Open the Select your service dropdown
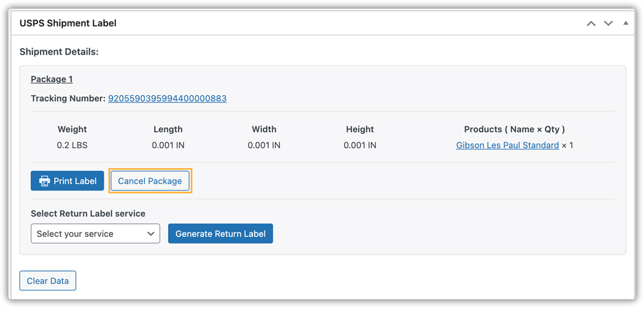Viewport: 644px width, 309px height. (95, 234)
